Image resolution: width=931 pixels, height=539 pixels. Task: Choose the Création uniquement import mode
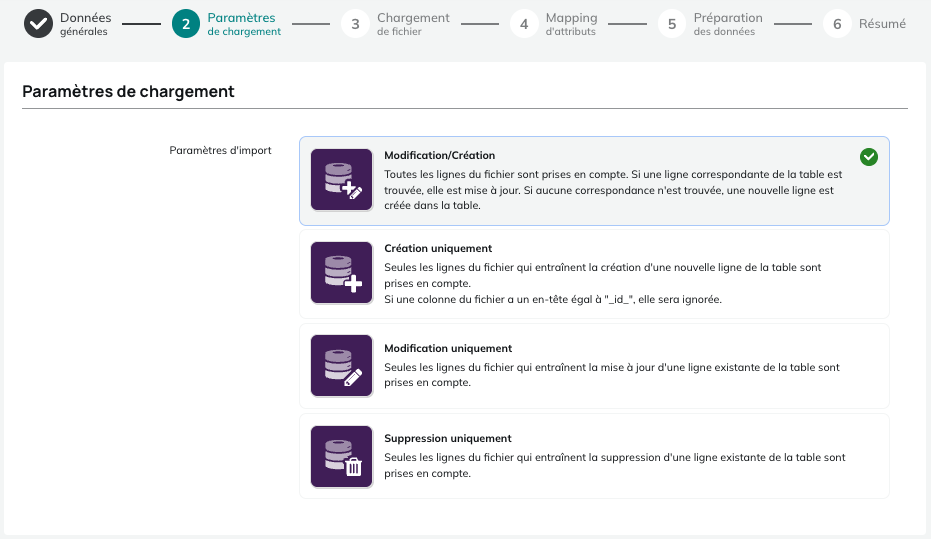pyautogui.click(x=594, y=274)
